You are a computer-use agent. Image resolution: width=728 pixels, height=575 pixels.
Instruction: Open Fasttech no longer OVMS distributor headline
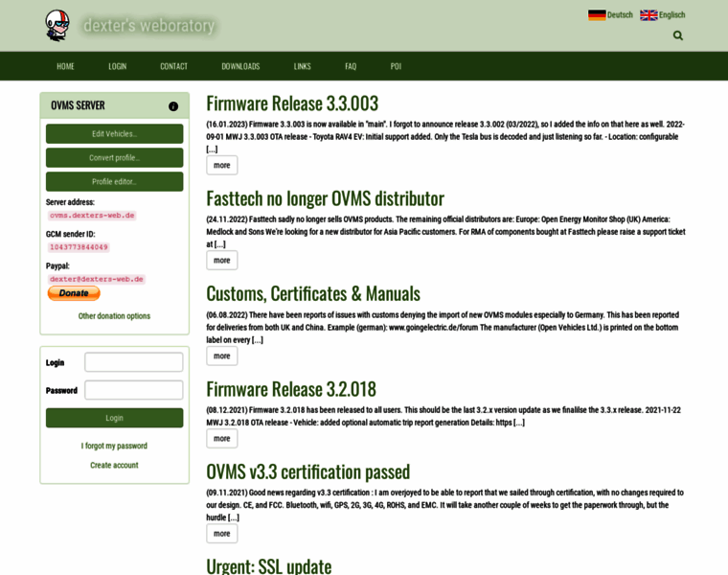click(x=325, y=198)
